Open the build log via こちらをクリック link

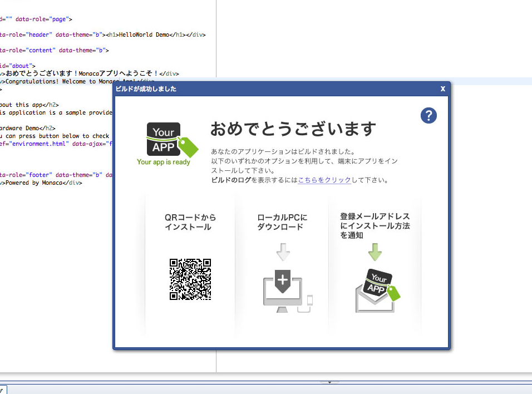tap(324, 180)
